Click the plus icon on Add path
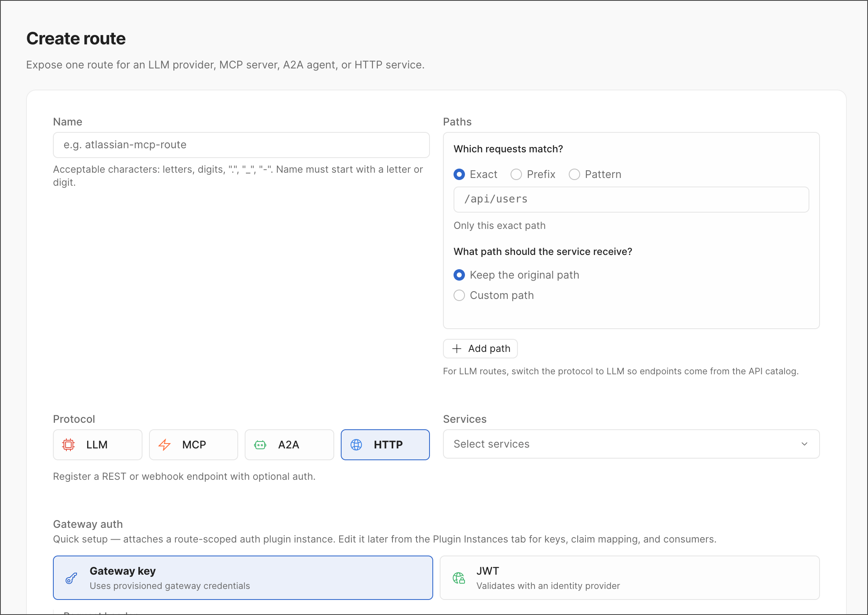 (x=457, y=349)
